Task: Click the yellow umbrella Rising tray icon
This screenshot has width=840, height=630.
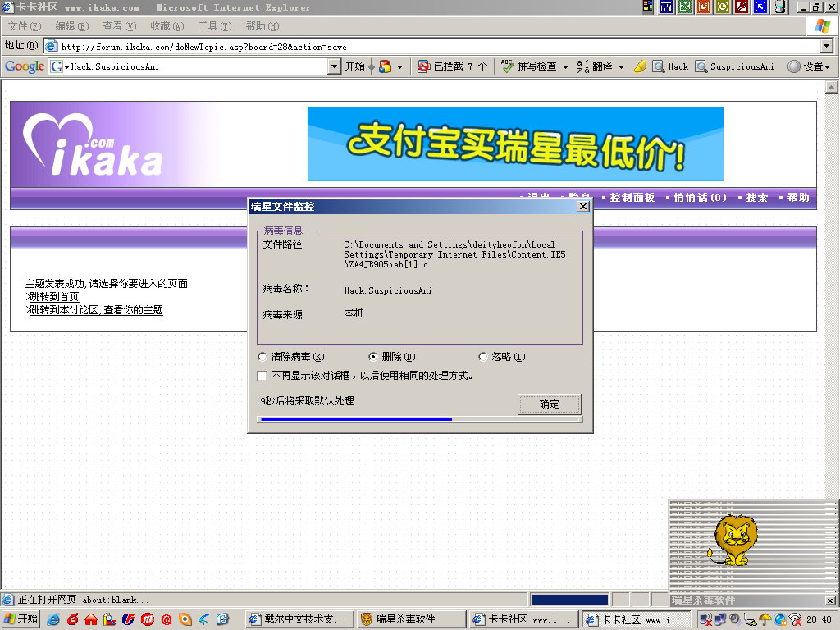Action: click(x=765, y=620)
